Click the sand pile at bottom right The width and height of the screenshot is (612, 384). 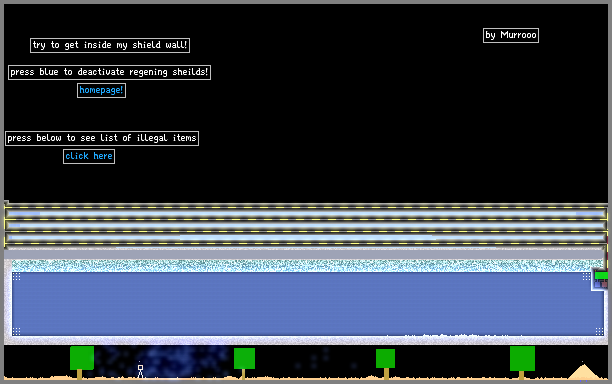tap(583, 373)
